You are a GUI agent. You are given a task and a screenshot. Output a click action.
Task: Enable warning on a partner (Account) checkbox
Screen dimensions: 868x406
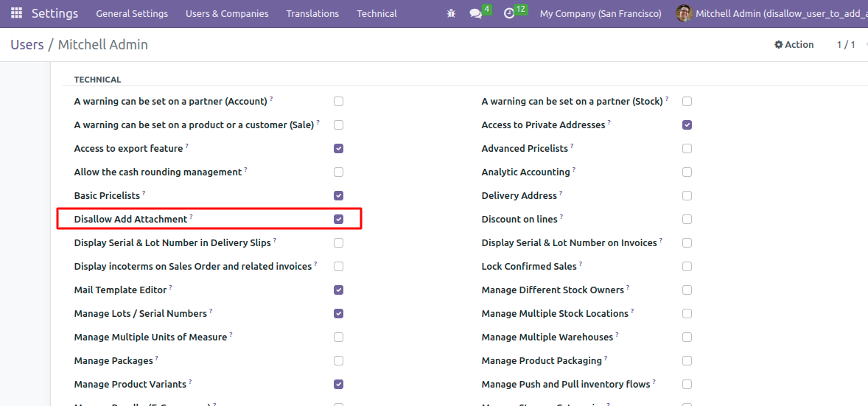[339, 102]
